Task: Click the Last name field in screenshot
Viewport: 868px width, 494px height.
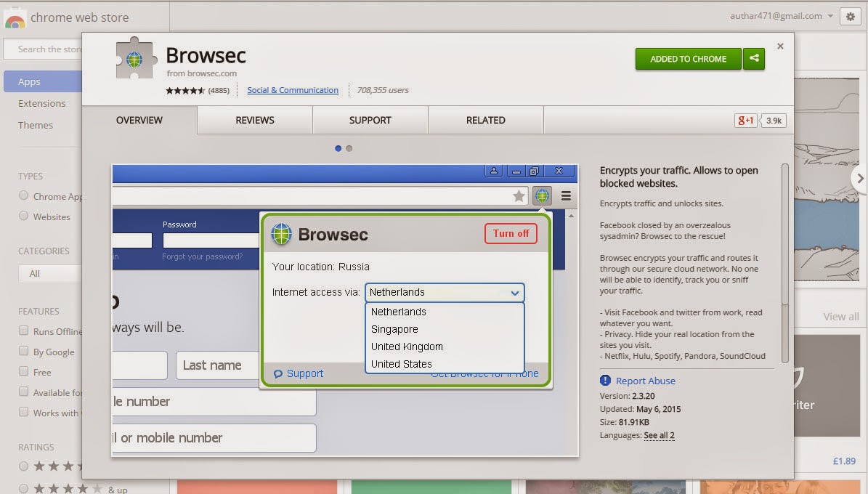Action: (x=218, y=365)
